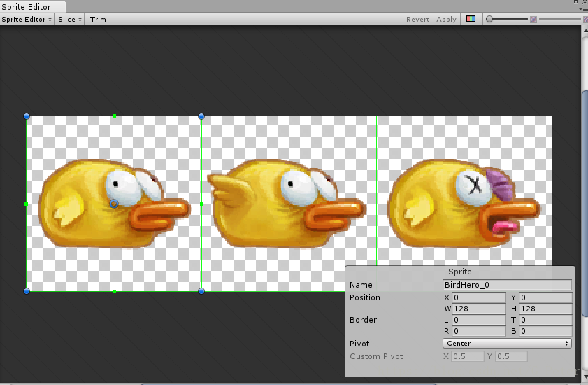Viewport: 588px width, 385px height.
Task: Click the mip level slider track
Action: [559, 19]
